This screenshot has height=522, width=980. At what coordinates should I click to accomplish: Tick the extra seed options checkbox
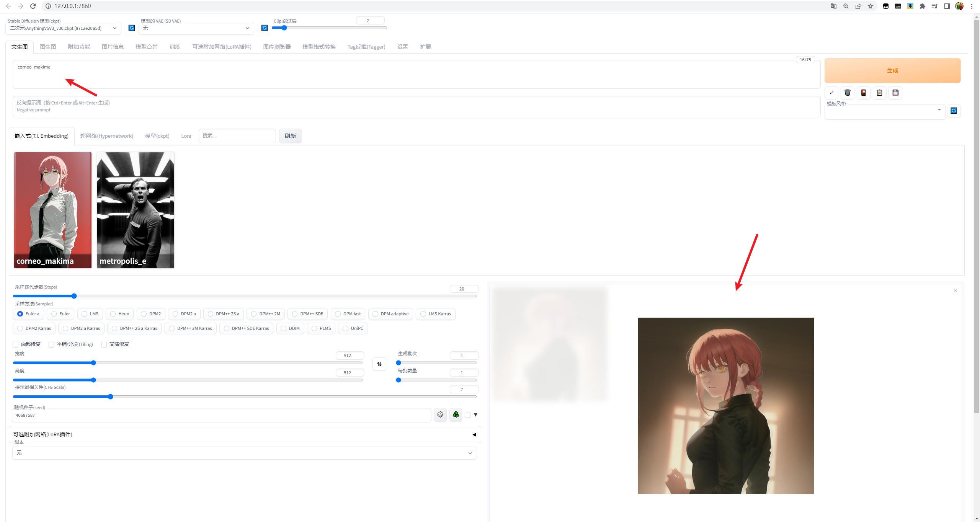pos(467,415)
